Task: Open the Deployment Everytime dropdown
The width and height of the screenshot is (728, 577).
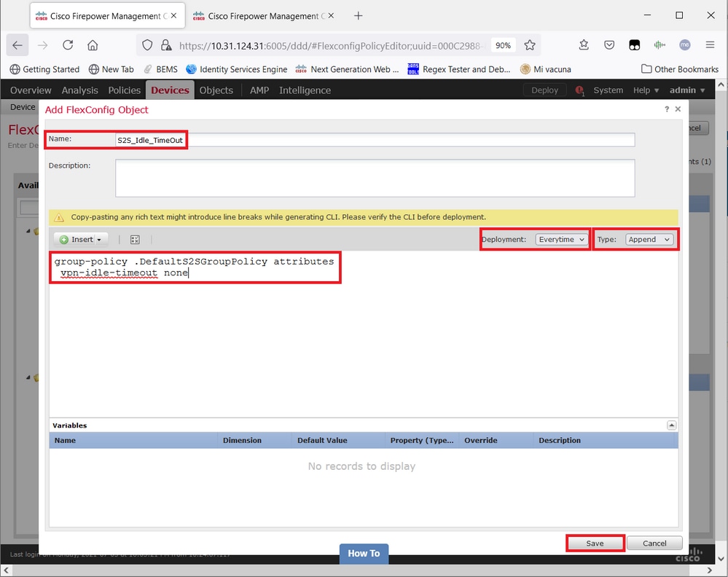Action: pos(562,240)
